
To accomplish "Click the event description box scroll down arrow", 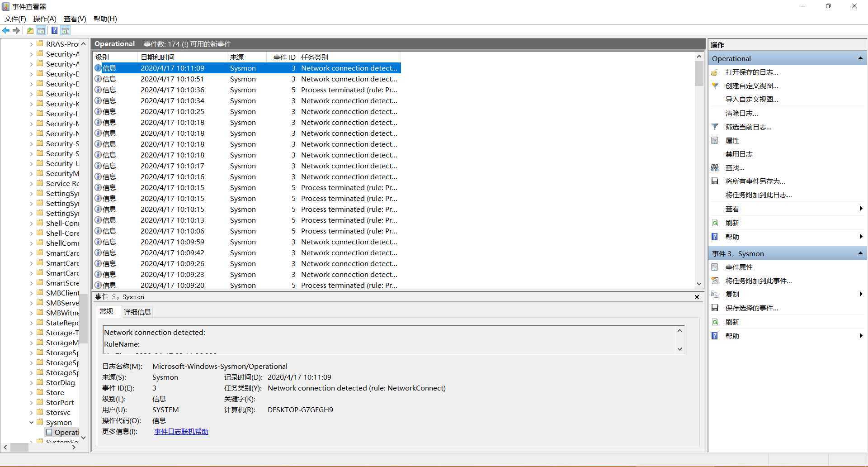I will click(679, 349).
